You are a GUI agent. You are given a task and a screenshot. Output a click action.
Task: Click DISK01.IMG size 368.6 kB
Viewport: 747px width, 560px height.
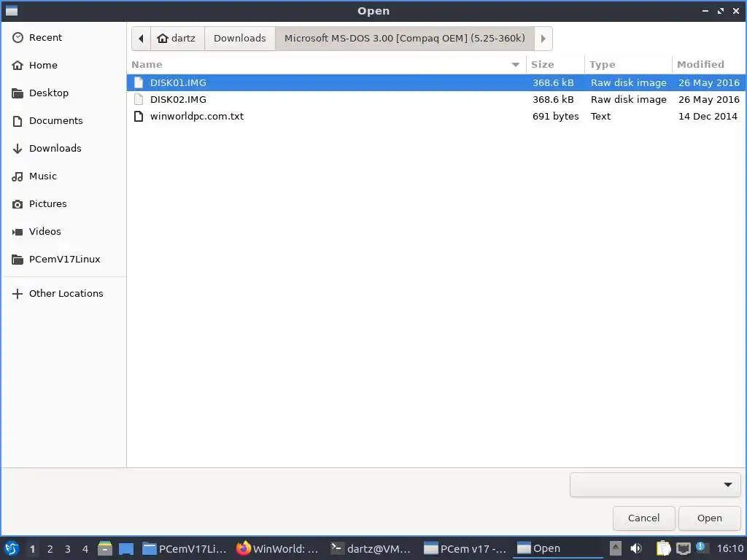(x=553, y=83)
